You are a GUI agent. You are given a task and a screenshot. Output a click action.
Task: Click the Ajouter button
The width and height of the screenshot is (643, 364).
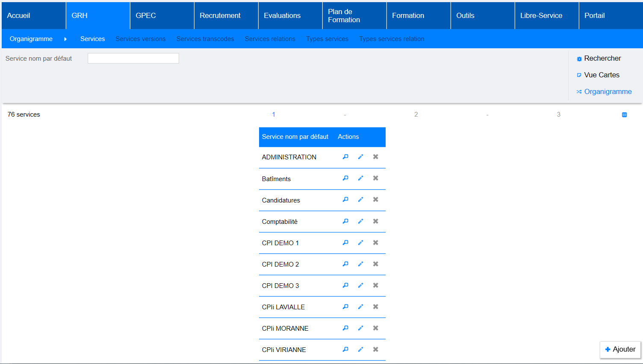click(620, 349)
